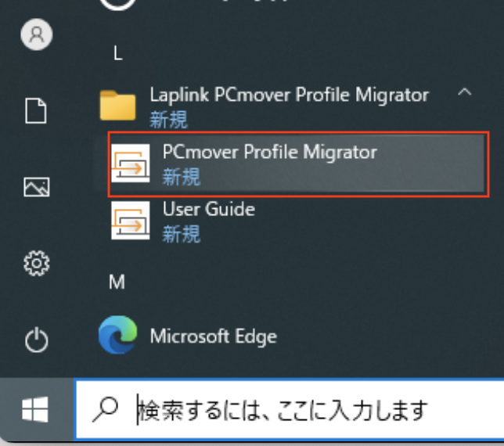Click the Power icon

(x=37, y=340)
